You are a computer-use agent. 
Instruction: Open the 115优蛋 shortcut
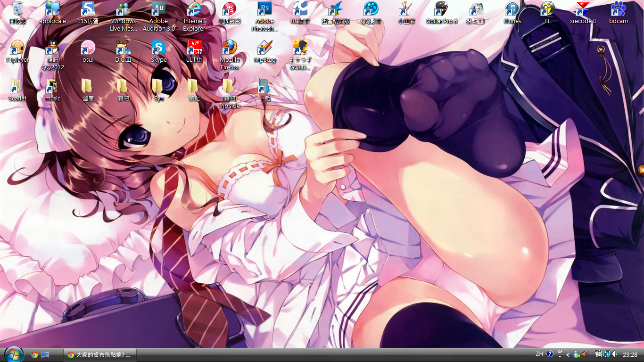(88, 13)
